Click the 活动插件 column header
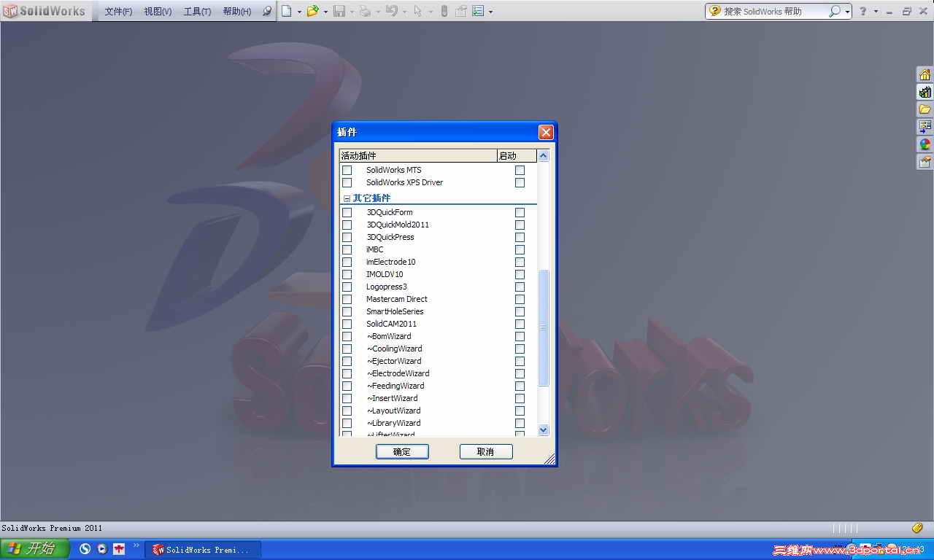Viewport: 934px width, 560px height. click(418, 156)
